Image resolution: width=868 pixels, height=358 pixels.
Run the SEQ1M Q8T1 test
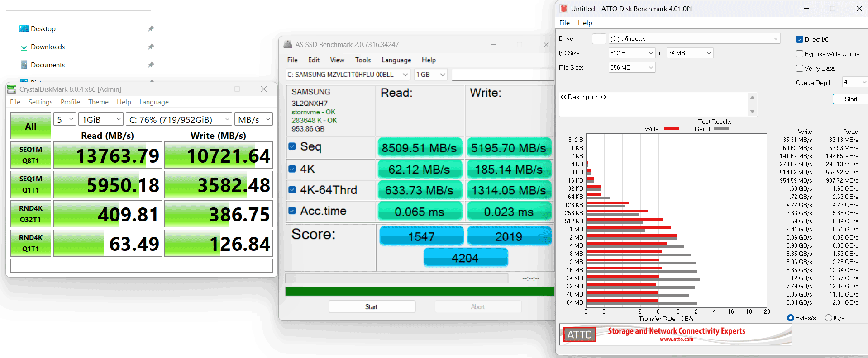(x=31, y=155)
